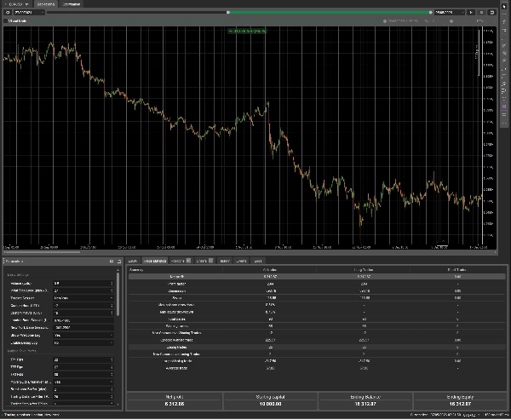Select the Commission row
Viewport: 511px width, 420px height.
(317, 291)
